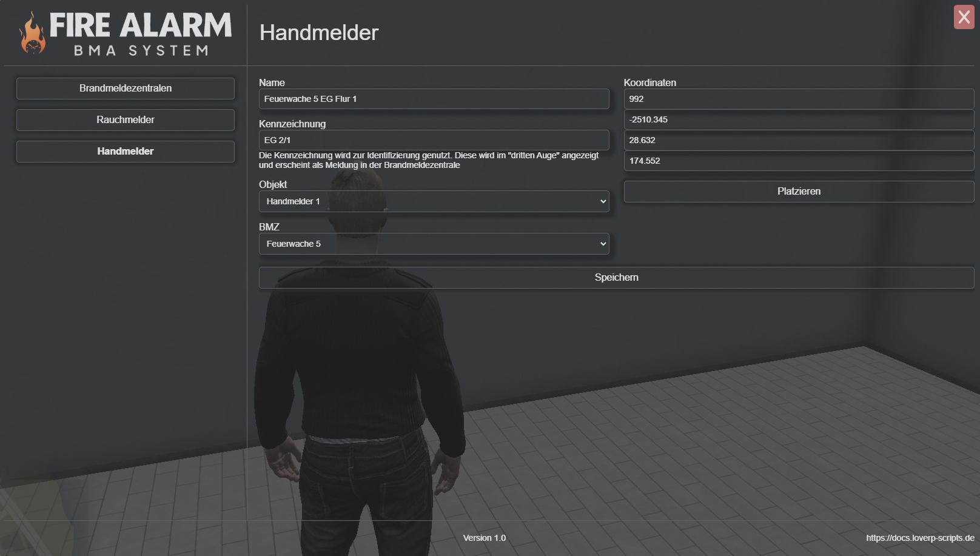Open the BMZ dropdown showing Feuerwache 5

(434, 244)
